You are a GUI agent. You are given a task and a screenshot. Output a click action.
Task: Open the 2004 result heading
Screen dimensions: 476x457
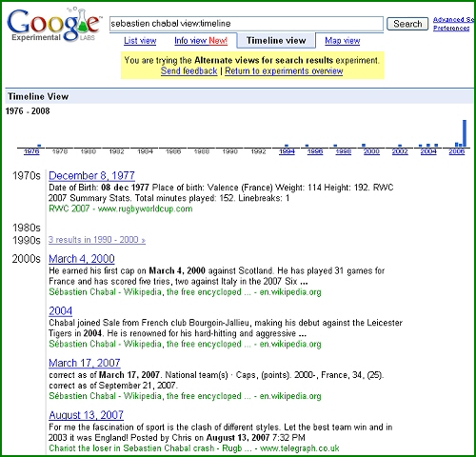click(x=60, y=310)
